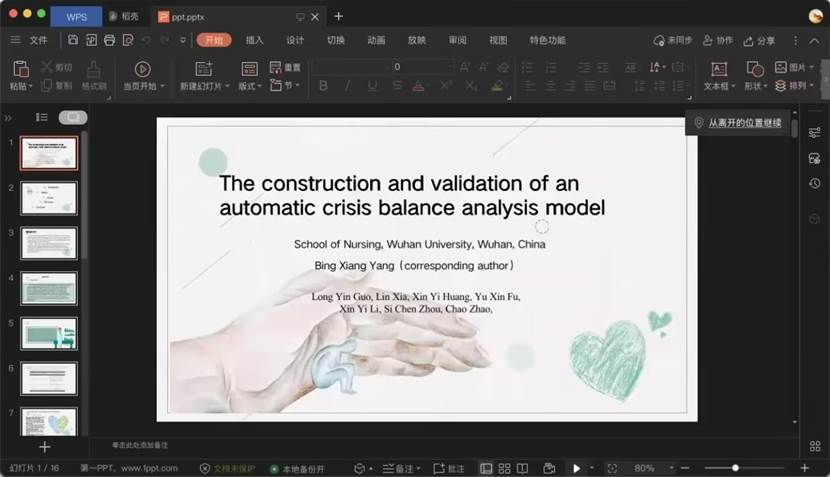The image size is (830, 477).
Task: Toggle slide thumbnail view in side panel
Action: coord(73,117)
